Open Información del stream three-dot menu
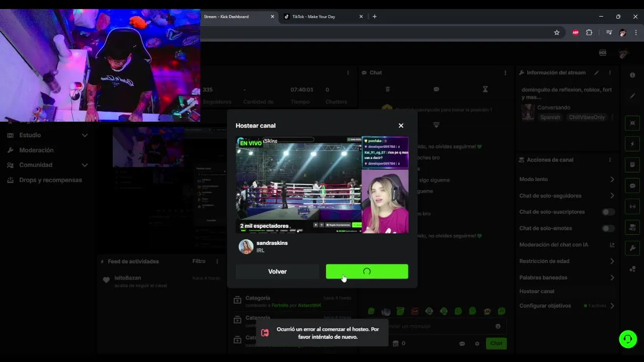The image size is (644, 362). (610, 73)
